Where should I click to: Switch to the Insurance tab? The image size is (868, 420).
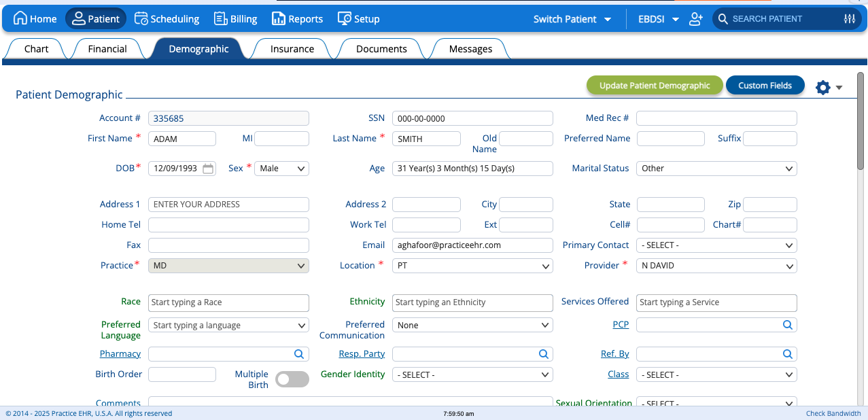pos(292,49)
